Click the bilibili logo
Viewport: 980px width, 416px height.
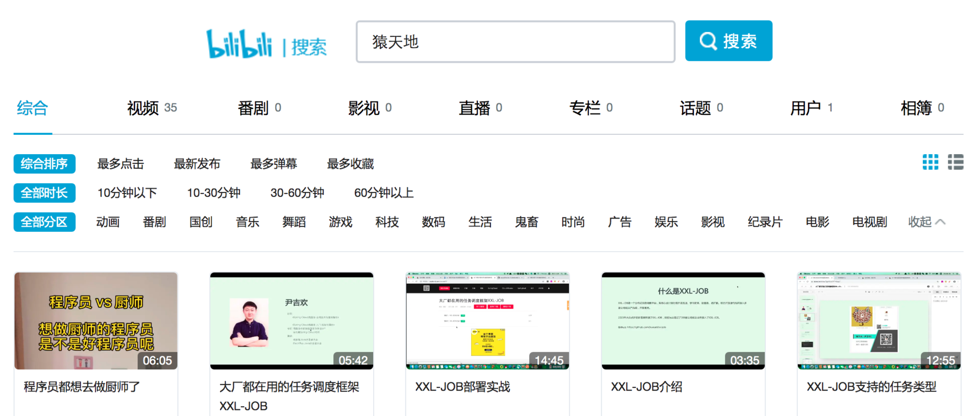[239, 44]
